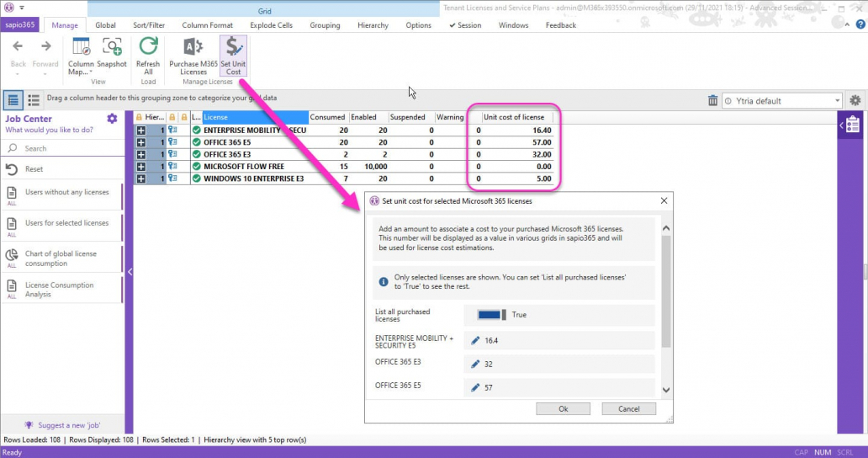The height and width of the screenshot is (458, 868).
Task: Open Chart of global license consumption
Action: point(61,258)
